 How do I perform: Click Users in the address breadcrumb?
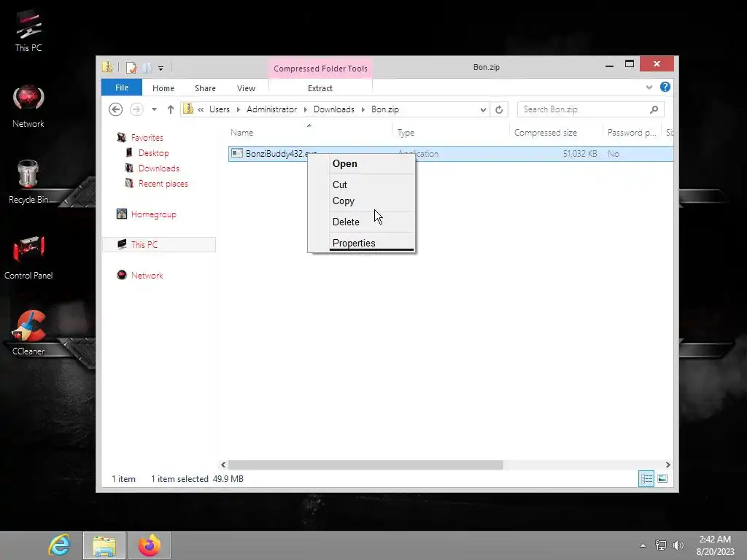[220, 109]
